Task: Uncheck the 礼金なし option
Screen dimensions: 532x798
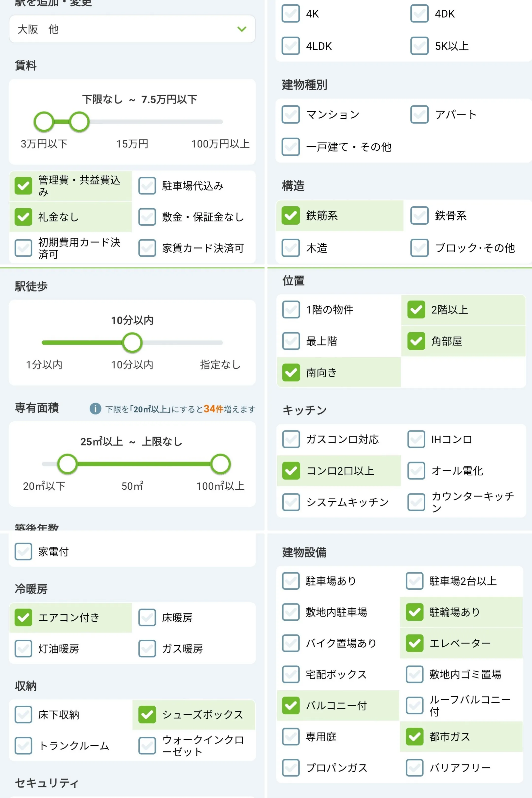Action: [x=23, y=217]
